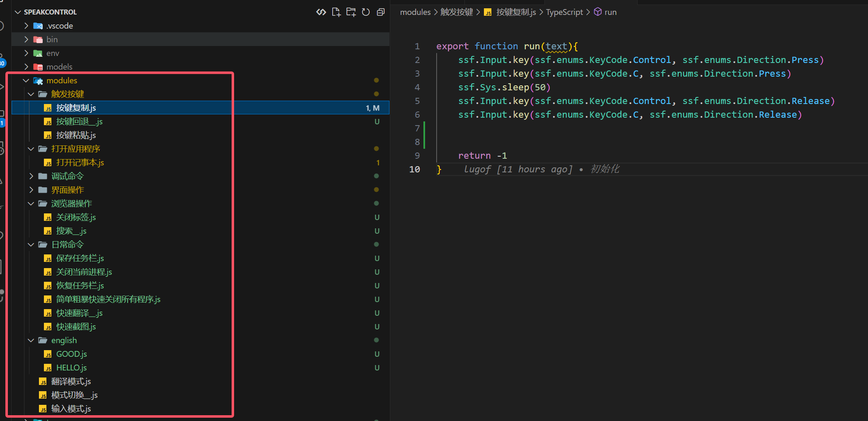Click the New Folder icon in explorer header
This screenshot has height=421, width=868.
click(351, 12)
